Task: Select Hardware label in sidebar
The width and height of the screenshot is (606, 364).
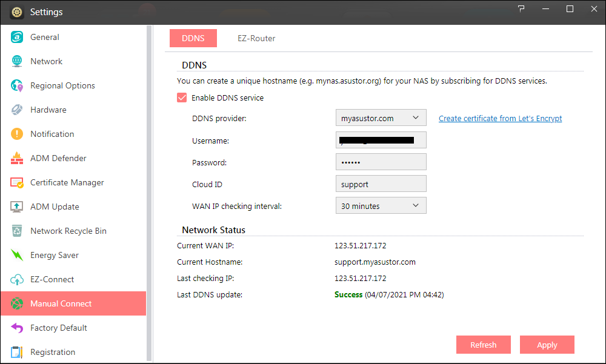Action: [x=48, y=110]
